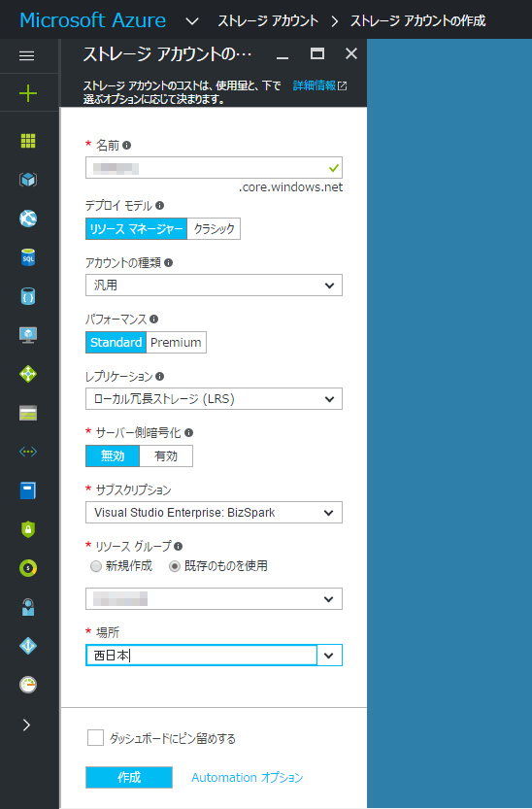Open the Monitor gauge icon in sidebar

[28, 685]
